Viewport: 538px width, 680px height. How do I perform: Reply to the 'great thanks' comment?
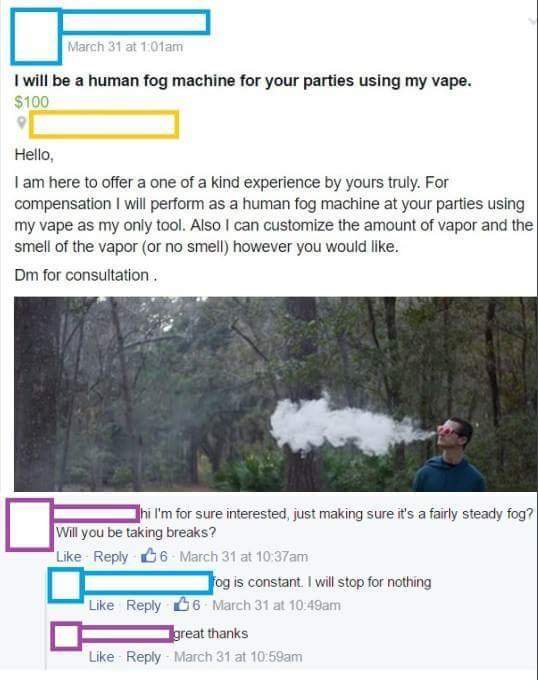click(x=143, y=657)
